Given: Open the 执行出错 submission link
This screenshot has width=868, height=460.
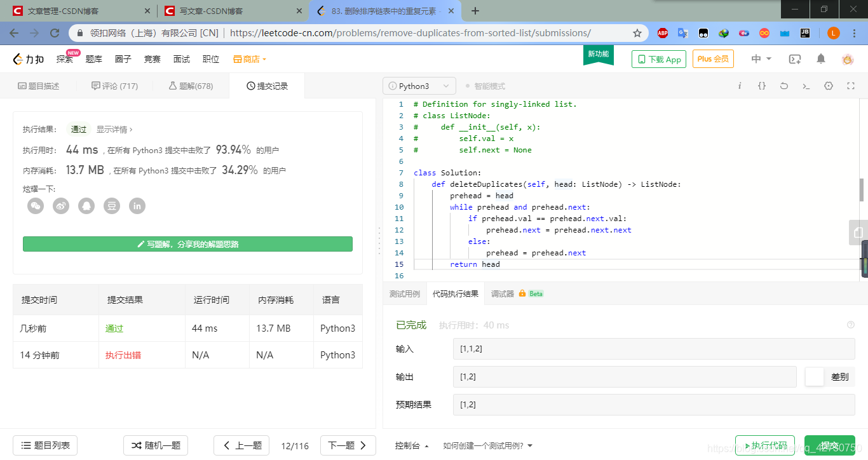Looking at the screenshot, I should pos(123,355).
